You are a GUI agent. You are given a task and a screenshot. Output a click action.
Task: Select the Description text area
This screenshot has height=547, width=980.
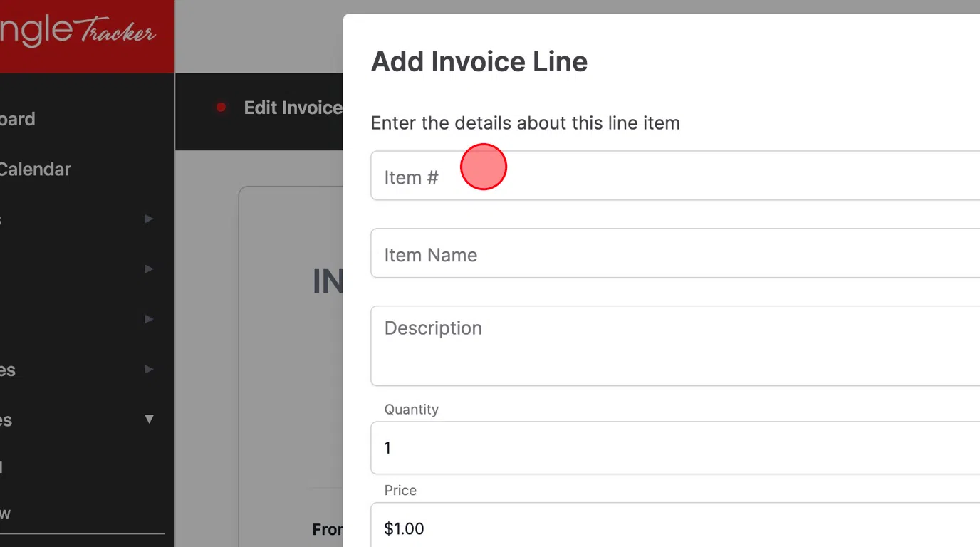(675, 346)
